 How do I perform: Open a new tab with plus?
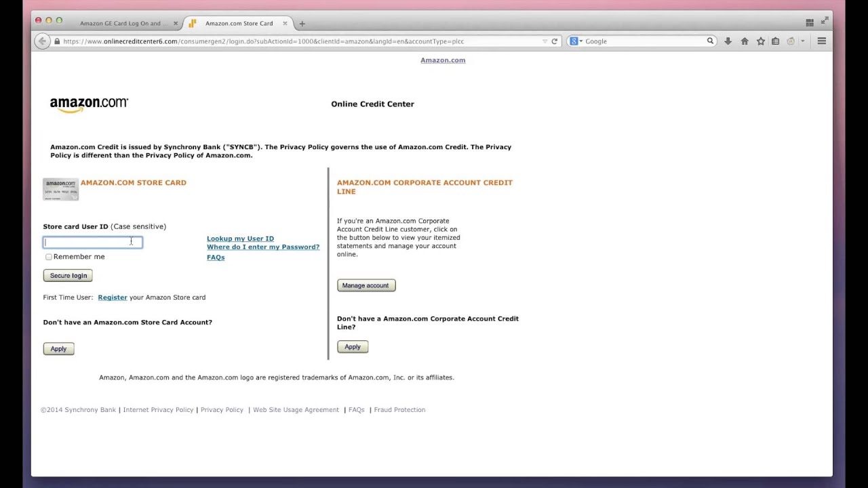(302, 24)
